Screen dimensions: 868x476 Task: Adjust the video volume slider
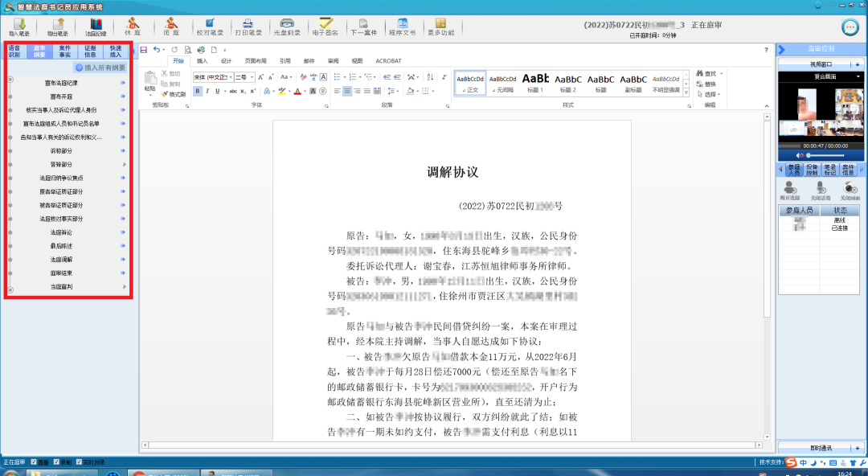(826, 156)
